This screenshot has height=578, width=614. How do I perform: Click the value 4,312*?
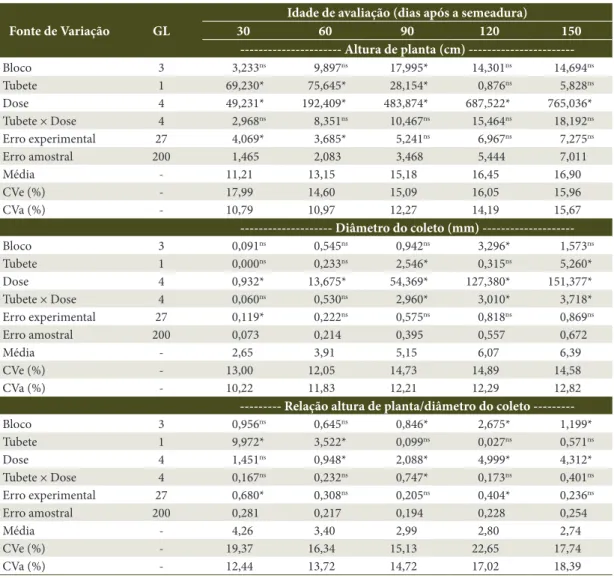point(576,460)
